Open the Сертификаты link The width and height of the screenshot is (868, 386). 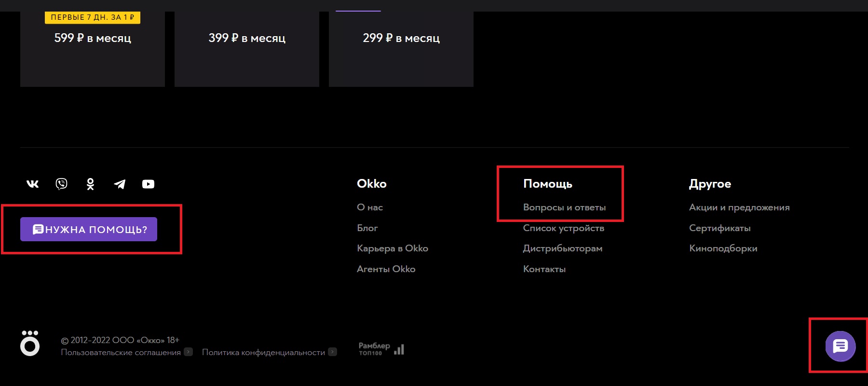719,228
